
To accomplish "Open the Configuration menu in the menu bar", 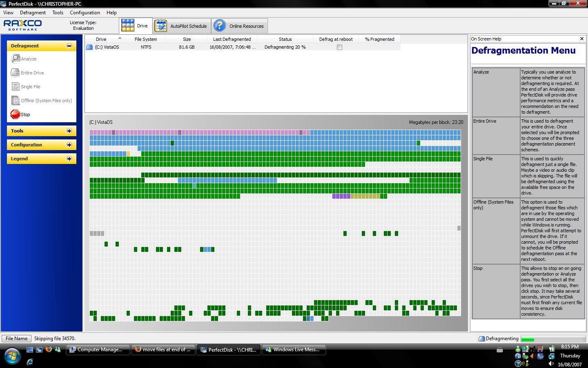I will click(x=85, y=13).
